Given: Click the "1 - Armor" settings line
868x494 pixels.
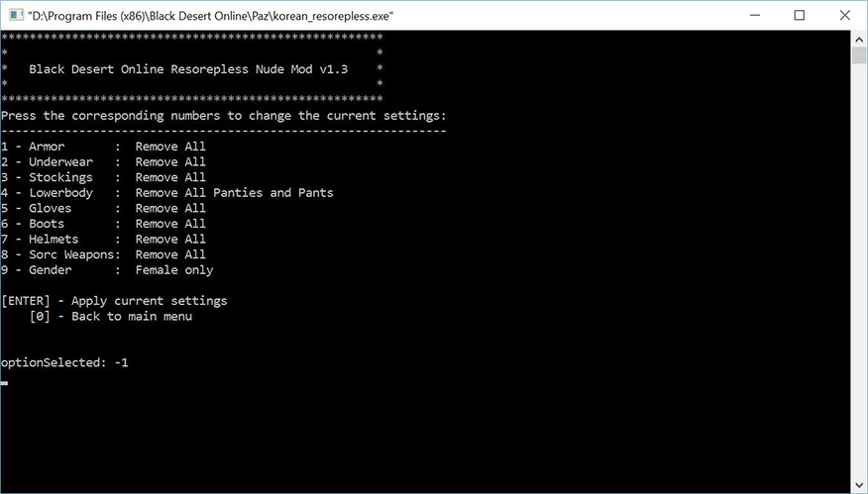Looking at the screenshot, I should (x=103, y=147).
